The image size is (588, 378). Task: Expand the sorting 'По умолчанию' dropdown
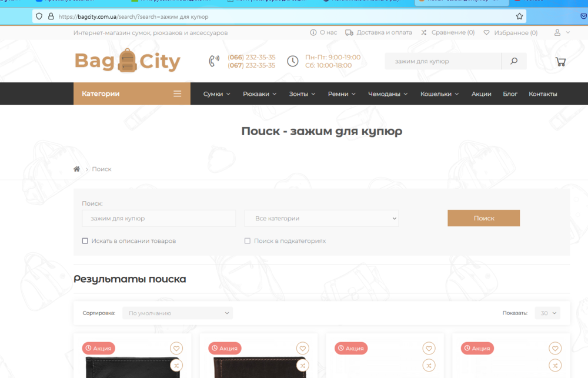(x=178, y=313)
